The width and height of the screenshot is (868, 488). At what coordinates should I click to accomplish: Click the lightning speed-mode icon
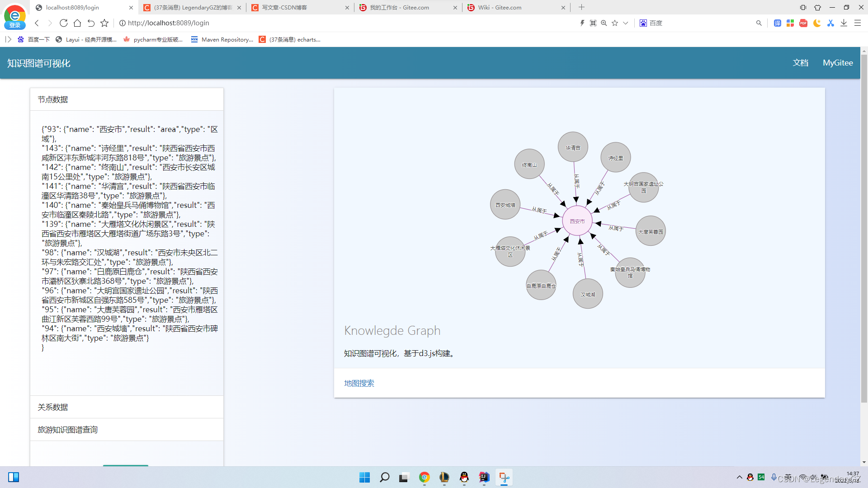582,23
